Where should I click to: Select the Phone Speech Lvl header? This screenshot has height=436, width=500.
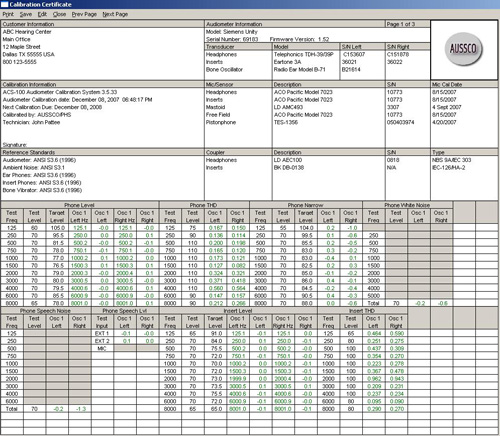point(125,311)
